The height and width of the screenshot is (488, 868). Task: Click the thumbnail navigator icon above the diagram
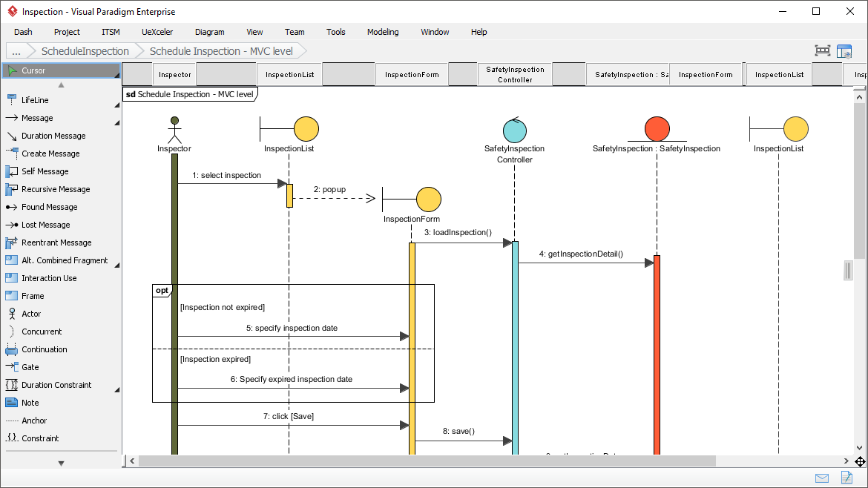(822, 49)
